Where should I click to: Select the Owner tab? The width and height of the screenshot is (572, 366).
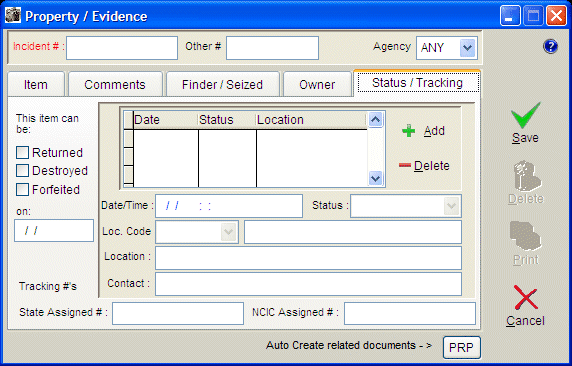click(317, 84)
